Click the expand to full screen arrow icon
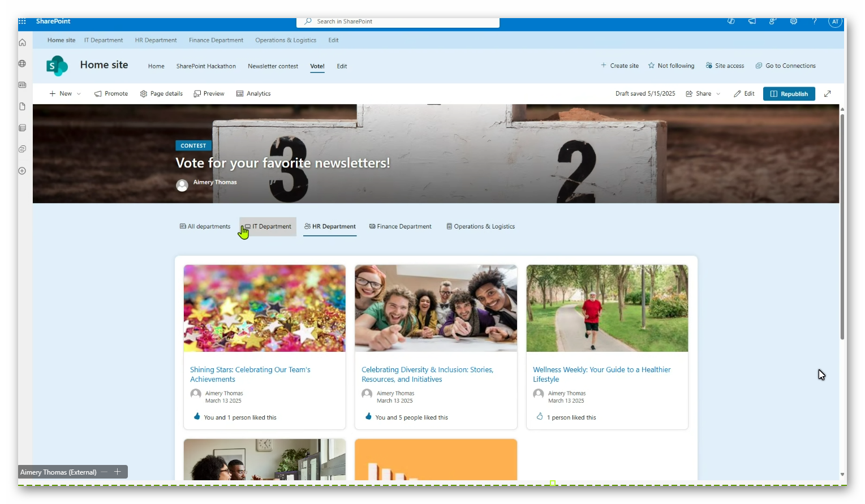Viewport: 865px width, 504px height. coord(828,94)
